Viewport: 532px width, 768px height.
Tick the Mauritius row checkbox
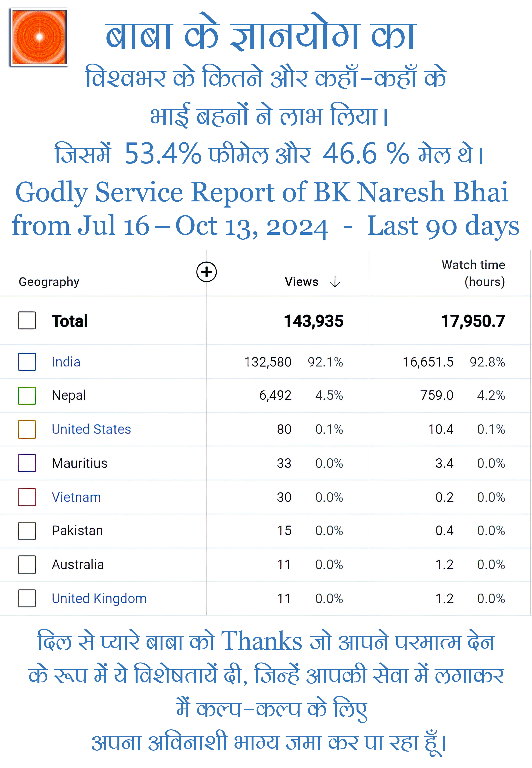(x=27, y=463)
